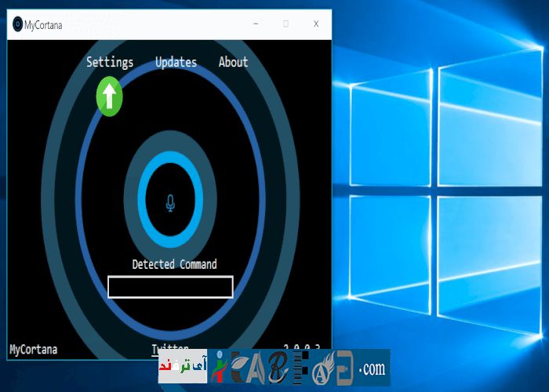This screenshot has height=392, width=549.
Task: Open the Settings menu
Action: tap(110, 63)
